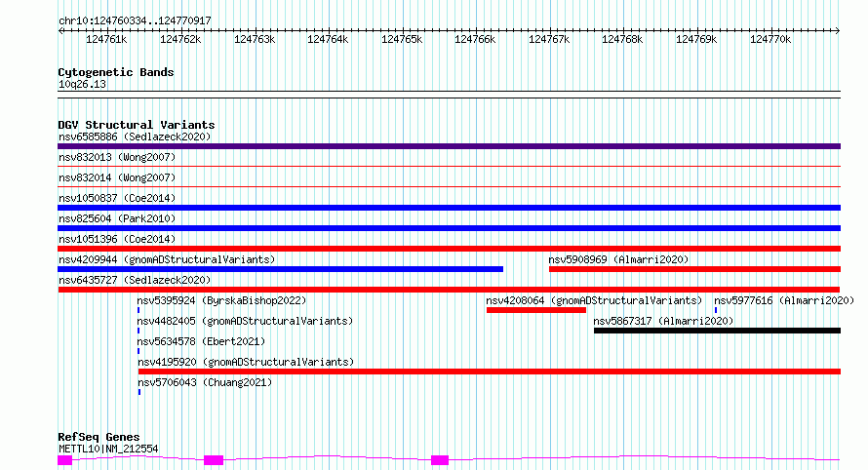Open the DGV Structural Variants track heading
This screenshot has height=470, width=868.
pyautogui.click(x=137, y=125)
